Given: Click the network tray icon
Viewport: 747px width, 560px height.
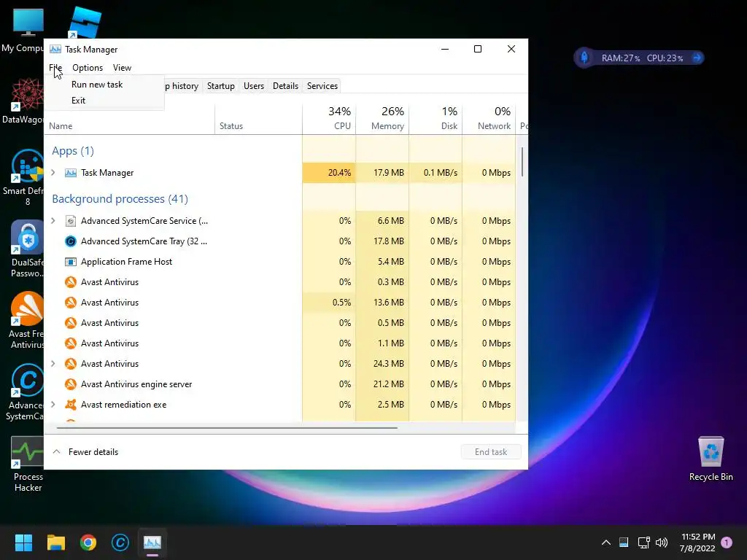Looking at the screenshot, I should pos(643,542).
